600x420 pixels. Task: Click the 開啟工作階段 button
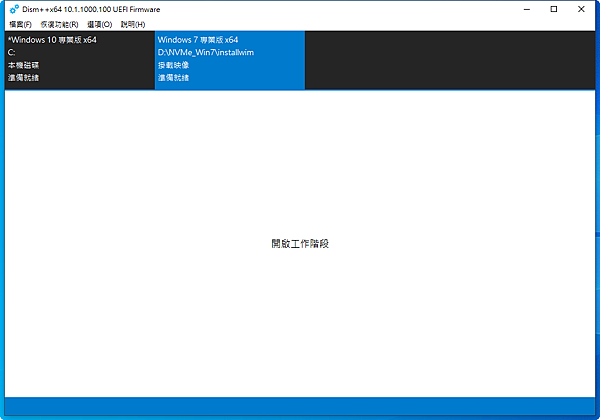(x=300, y=244)
